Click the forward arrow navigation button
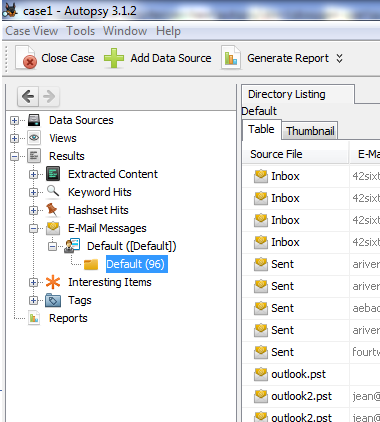The image size is (380, 422). click(49, 97)
